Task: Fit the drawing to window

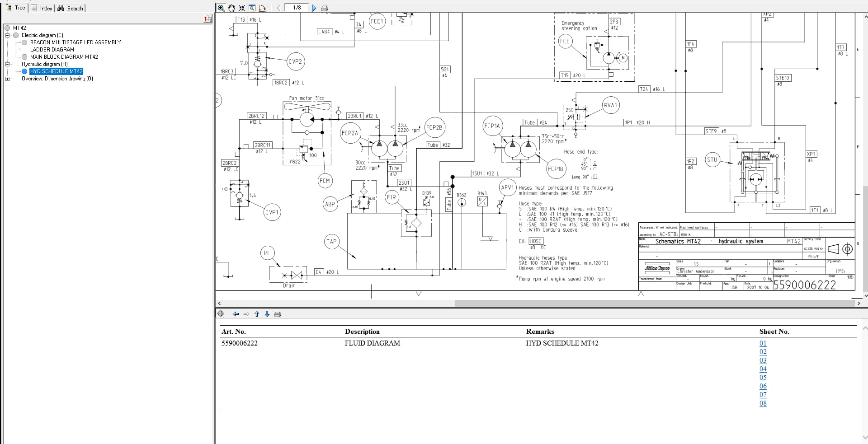Action: point(242,8)
